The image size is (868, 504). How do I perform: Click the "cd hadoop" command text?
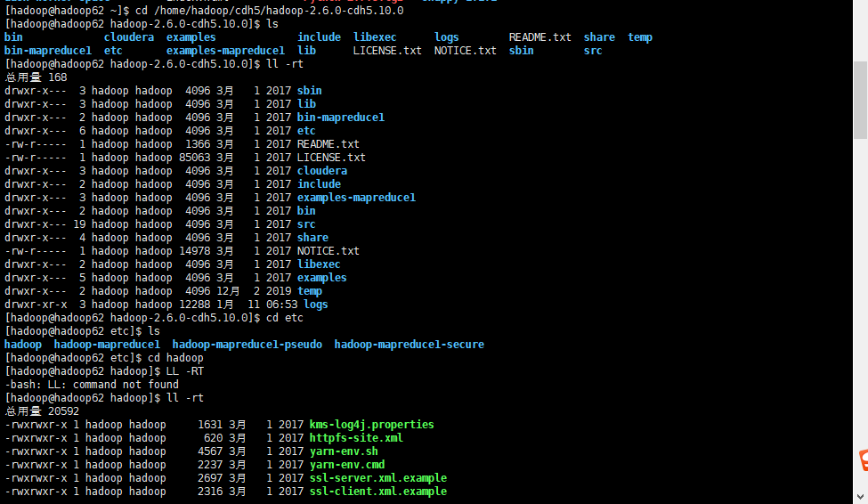click(175, 358)
